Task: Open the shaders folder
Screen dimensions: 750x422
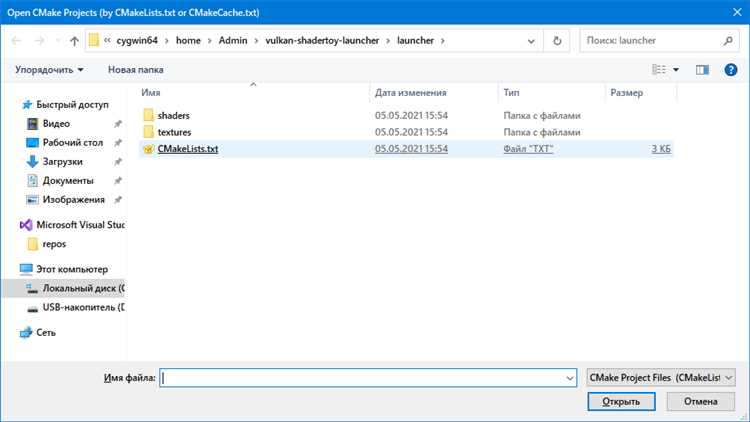Action: 173,115
